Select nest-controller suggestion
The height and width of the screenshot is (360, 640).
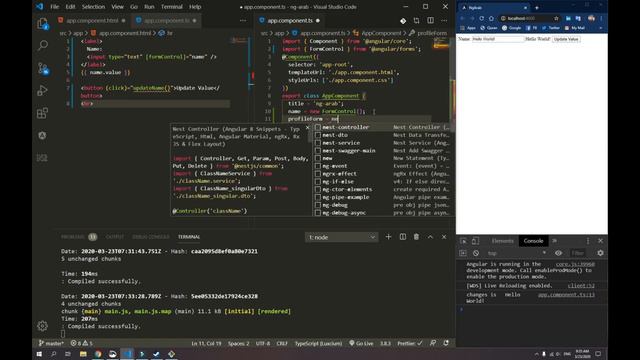(x=382, y=127)
